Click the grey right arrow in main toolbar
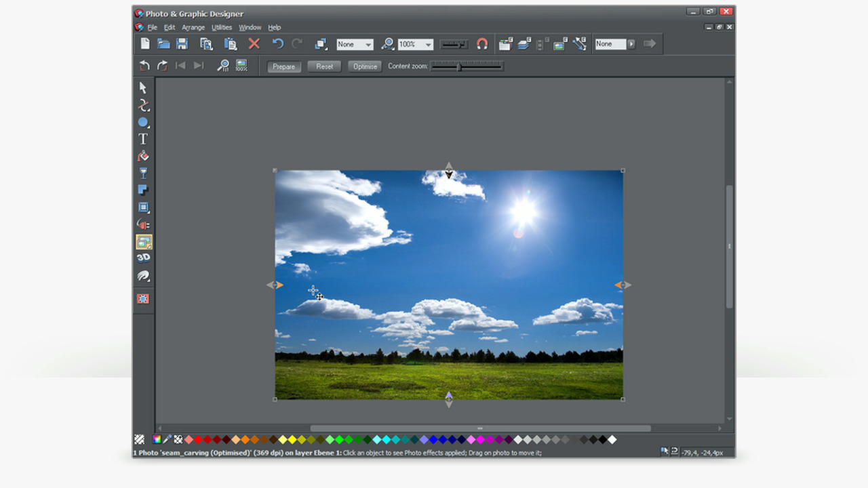 (650, 43)
